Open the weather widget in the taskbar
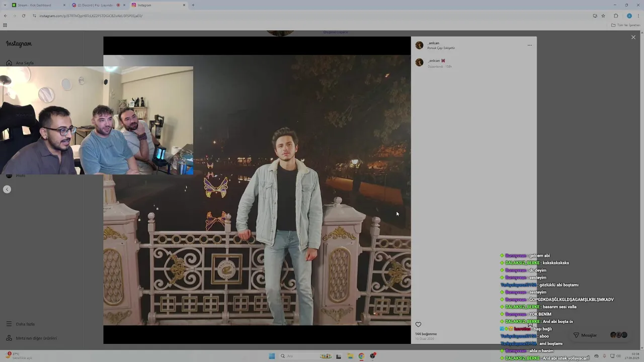The width and height of the screenshot is (644, 362). 19,355
